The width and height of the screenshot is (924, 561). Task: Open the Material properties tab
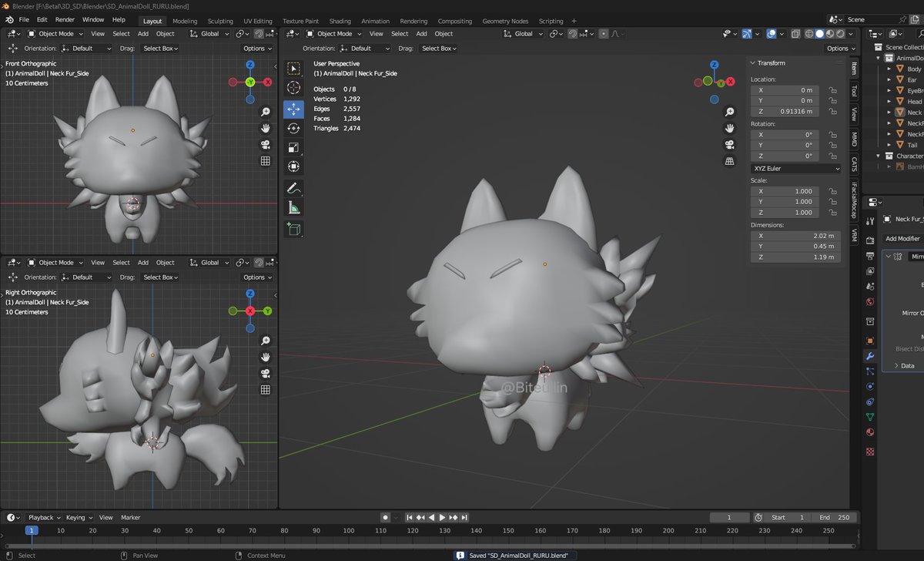870,432
